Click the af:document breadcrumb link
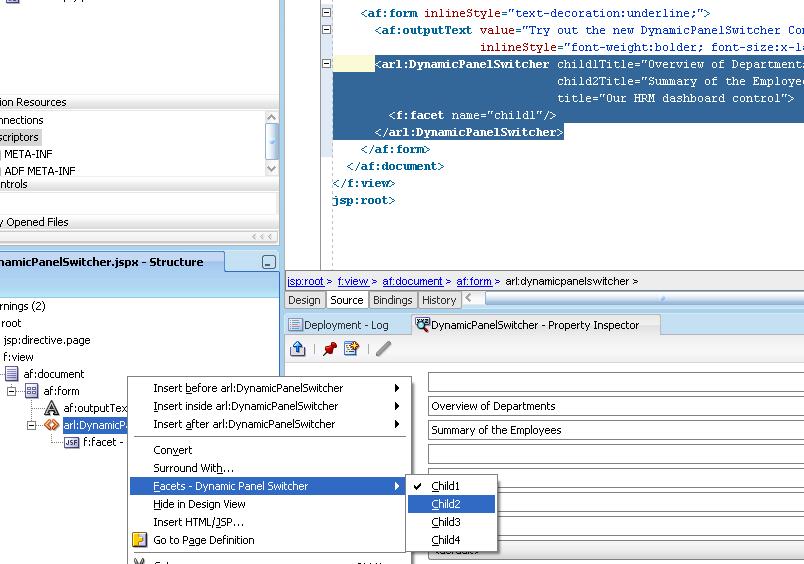The height and width of the screenshot is (564, 804). click(412, 282)
